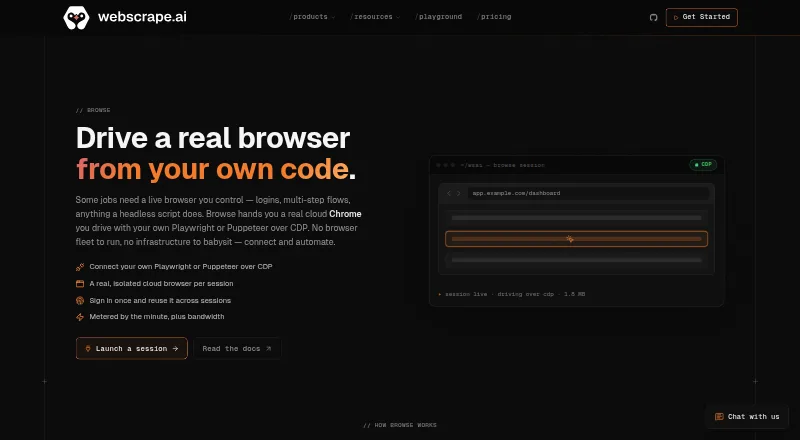
Task: Click the cookie icon beside Sign in once
Action: pyautogui.click(x=80, y=301)
